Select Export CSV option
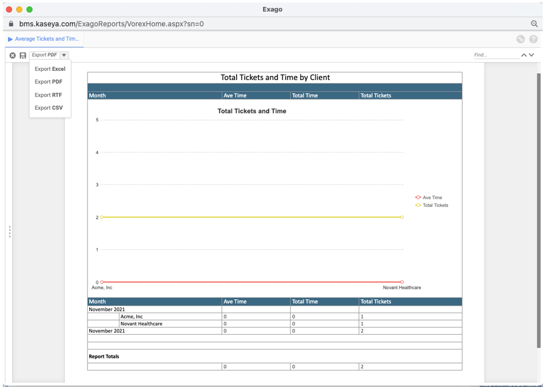 (49, 108)
